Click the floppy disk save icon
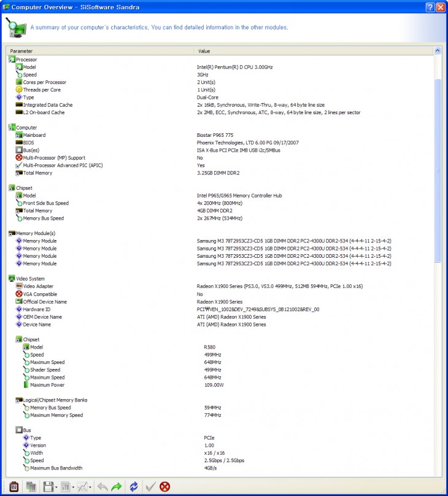Screen dimensions: 448x496 tap(48, 487)
